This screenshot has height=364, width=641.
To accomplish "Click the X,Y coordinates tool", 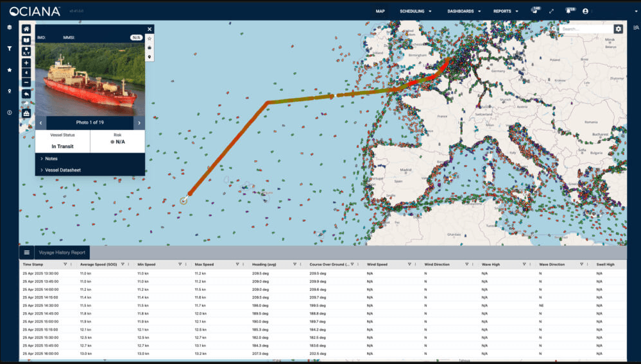I will pyautogui.click(x=26, y=50).
